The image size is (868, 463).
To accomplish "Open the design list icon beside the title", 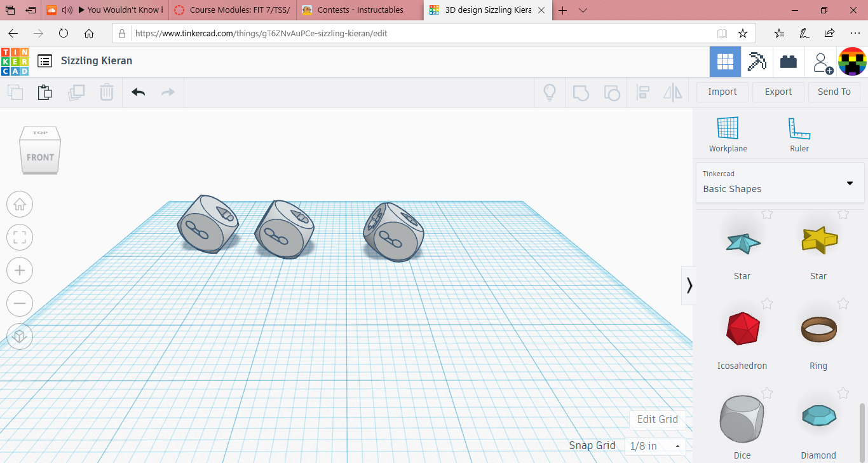I will coord(44,61).
